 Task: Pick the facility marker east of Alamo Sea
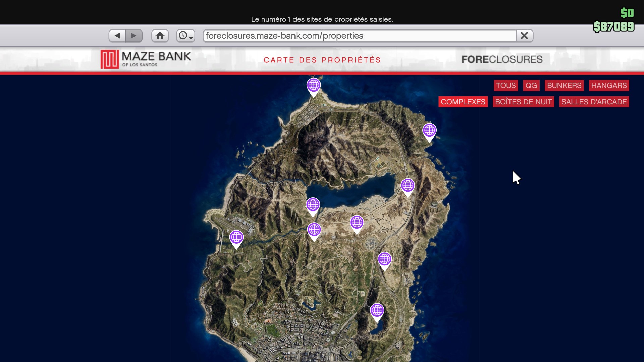(x=408, y=186)
